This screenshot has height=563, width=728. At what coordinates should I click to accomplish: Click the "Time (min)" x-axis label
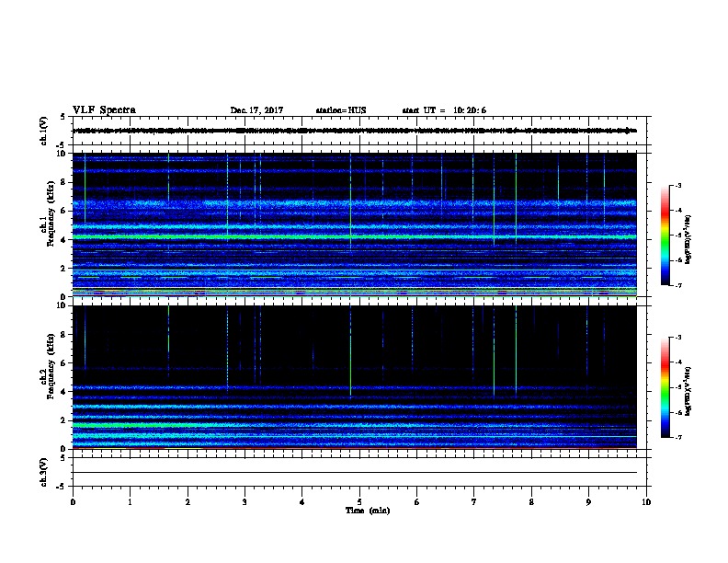pyautogui.click(x=368, y=511)
